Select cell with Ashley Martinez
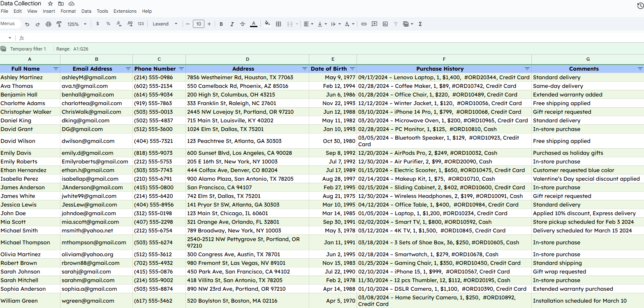644x308 pixels. [x=30, y=77]
